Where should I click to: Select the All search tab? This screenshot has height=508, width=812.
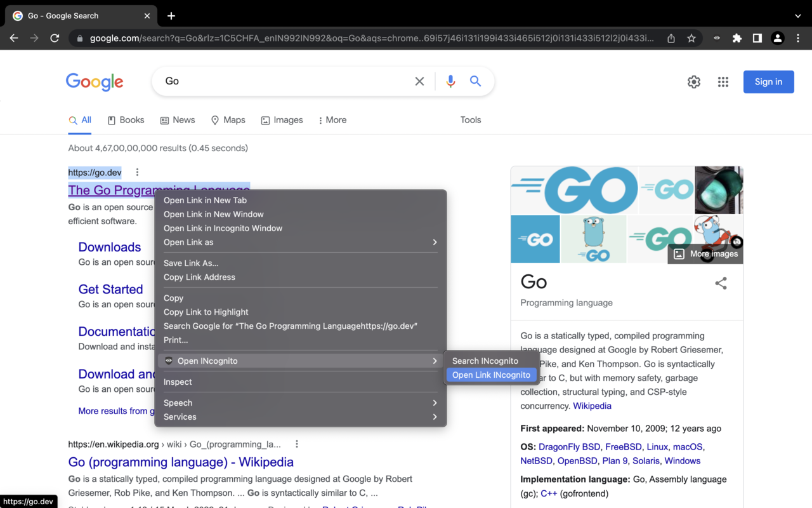point(80,120)
